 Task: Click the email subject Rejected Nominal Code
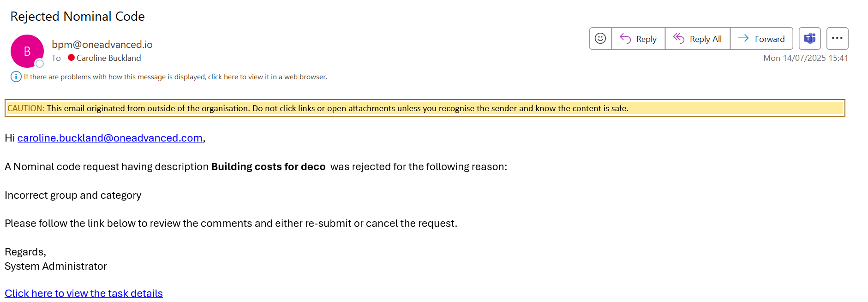(x=78, y=16)
